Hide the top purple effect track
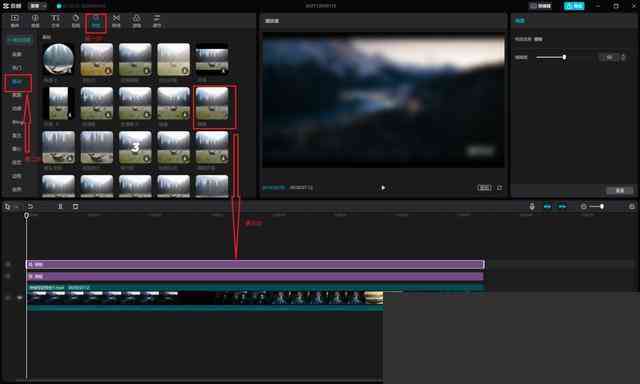 click(8, 264)
